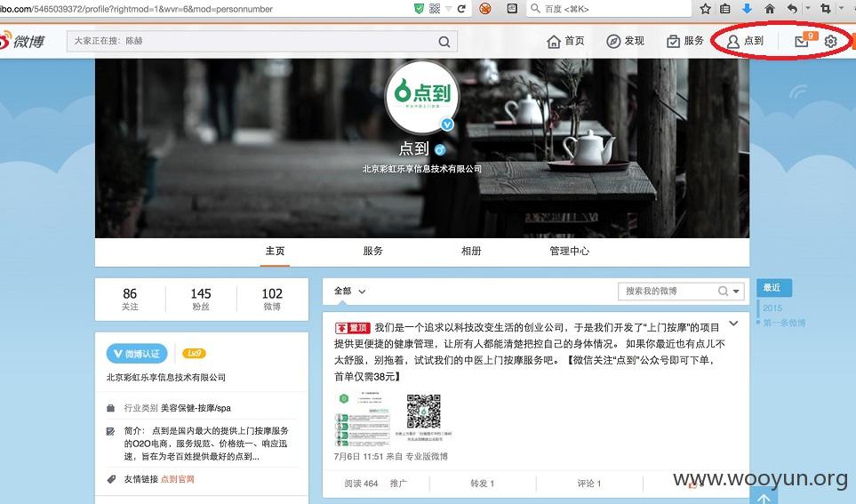Click browser crop screenshot icon
Image resolution: width=856 pixels, height=504 pixels.
tap(826, 8)
